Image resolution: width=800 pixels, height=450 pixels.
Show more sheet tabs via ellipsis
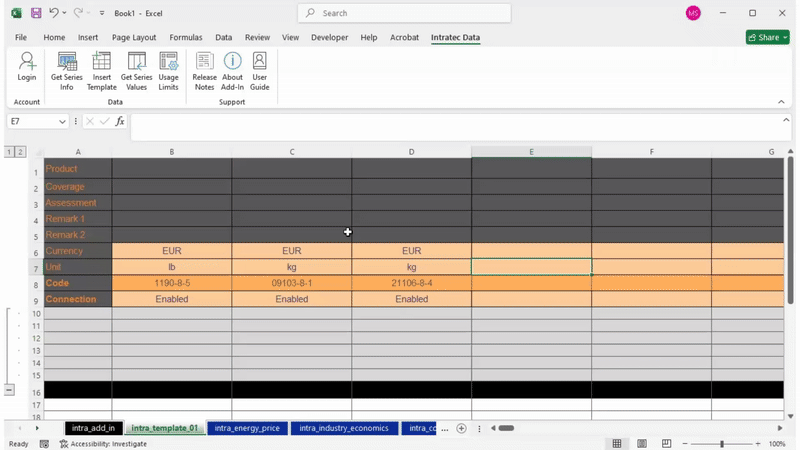444,429
